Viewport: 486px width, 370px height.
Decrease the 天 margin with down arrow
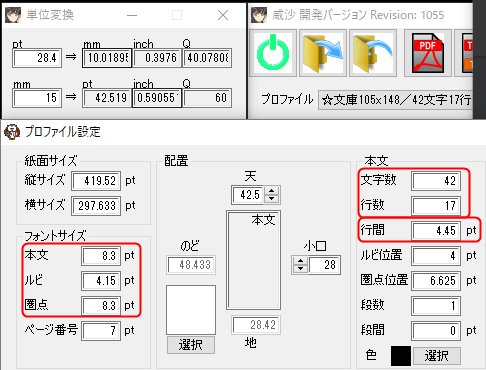[272, 199]
